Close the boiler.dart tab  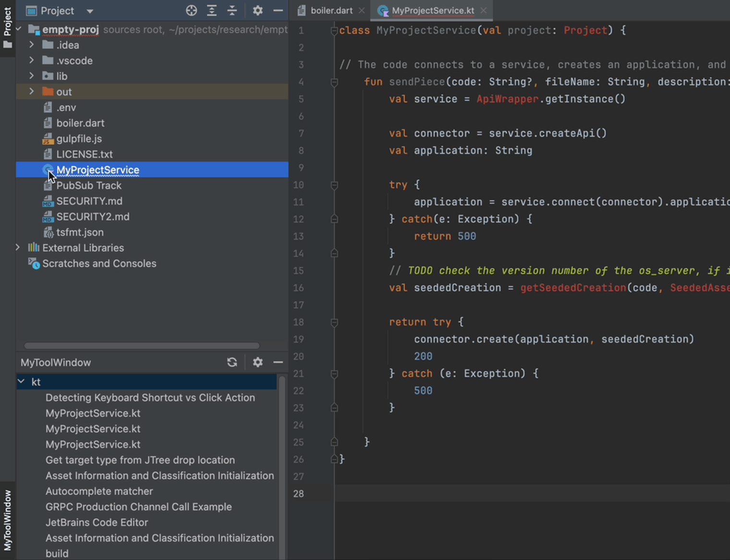coord(362,11)
